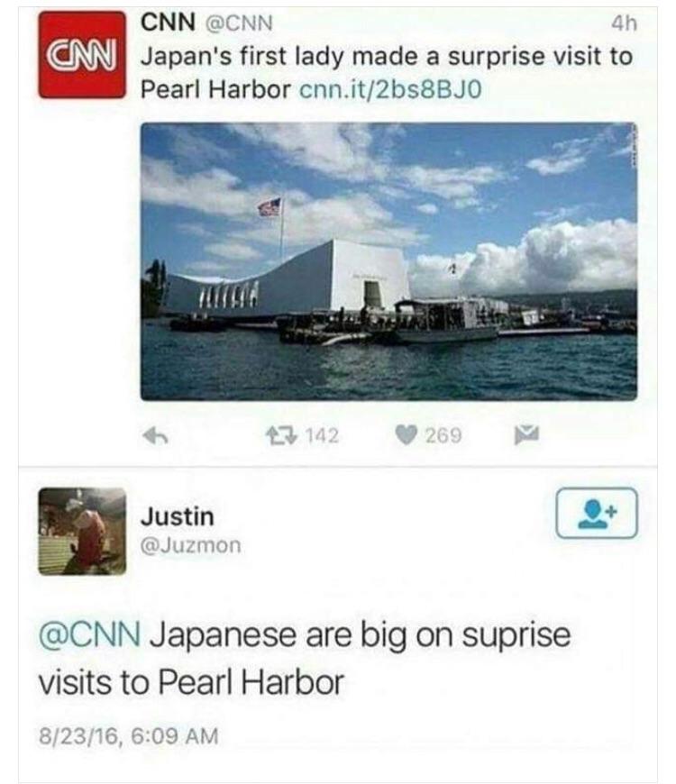
Task: Select the bold CNN account name
Action: (x=168, y=23)
